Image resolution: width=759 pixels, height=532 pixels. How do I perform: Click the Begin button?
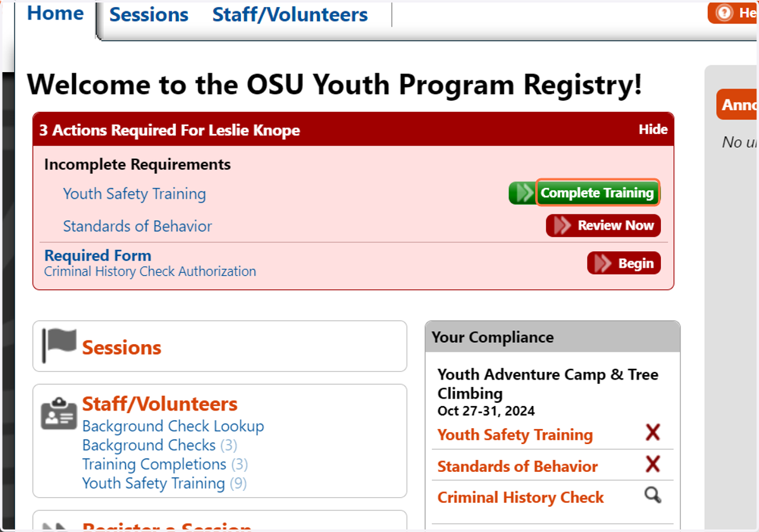[x=624, y=263]
